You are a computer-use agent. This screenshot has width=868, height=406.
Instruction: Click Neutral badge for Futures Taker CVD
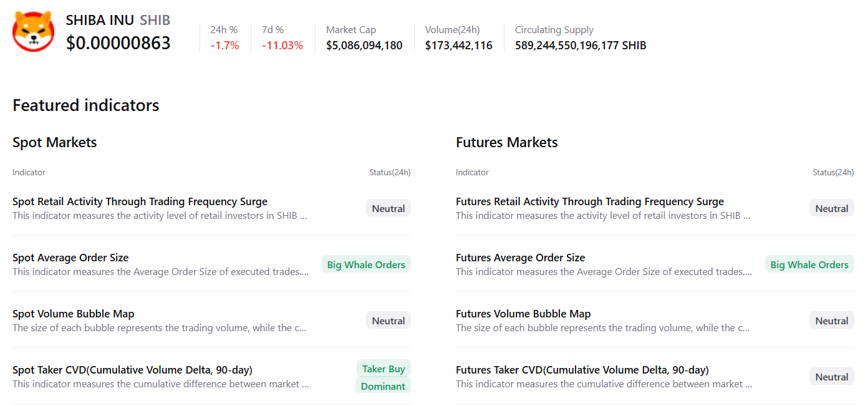point(831,377)
